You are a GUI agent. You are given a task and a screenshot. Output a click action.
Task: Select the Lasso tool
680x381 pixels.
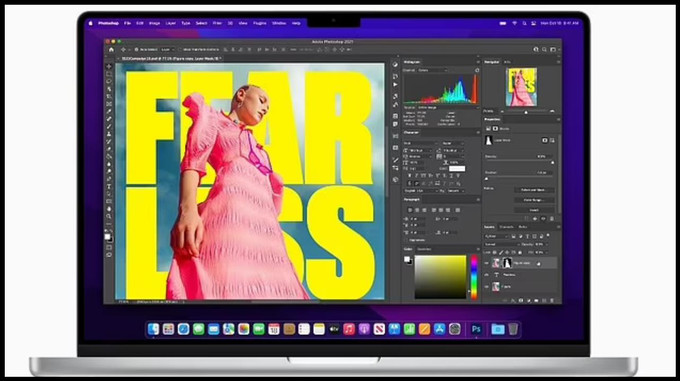coord(109,81)
